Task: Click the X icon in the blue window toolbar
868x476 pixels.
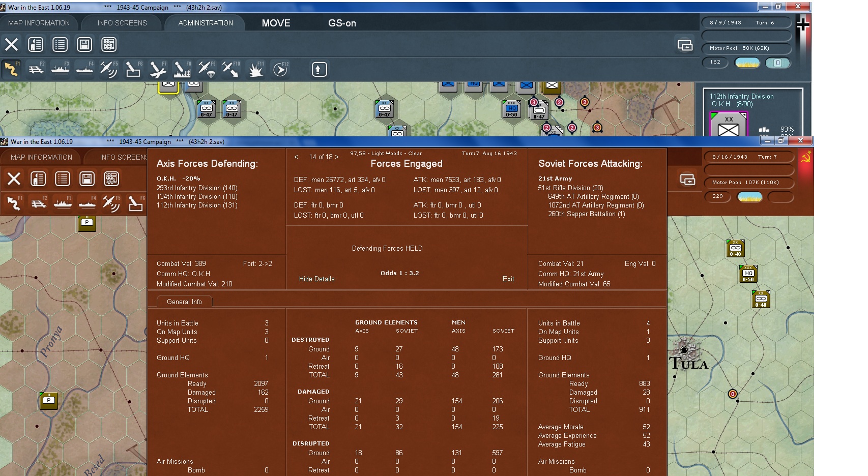Action: pyautogui.click(x=11, y=45)
